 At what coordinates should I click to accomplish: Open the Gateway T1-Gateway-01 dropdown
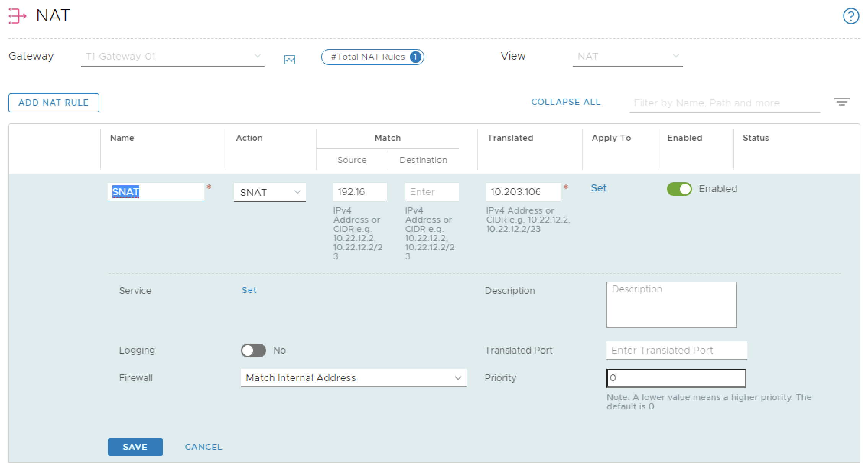[x=172, y=57]
